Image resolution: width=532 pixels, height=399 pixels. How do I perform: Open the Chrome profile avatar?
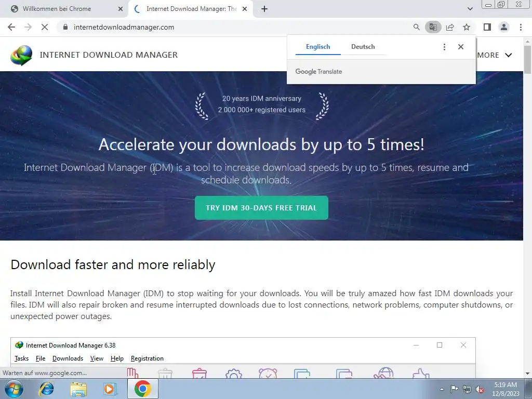[504, 27]
